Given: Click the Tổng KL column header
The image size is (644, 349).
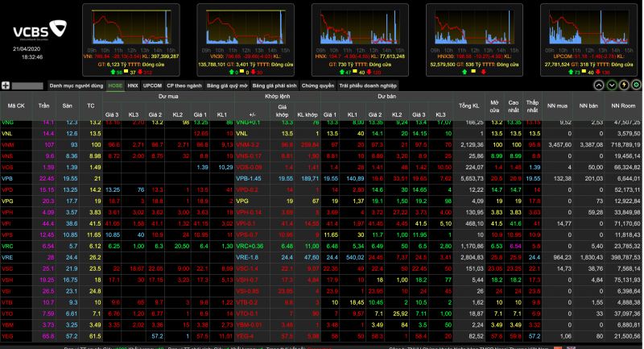Looking at the screenshot, I should tap(469, 106).
